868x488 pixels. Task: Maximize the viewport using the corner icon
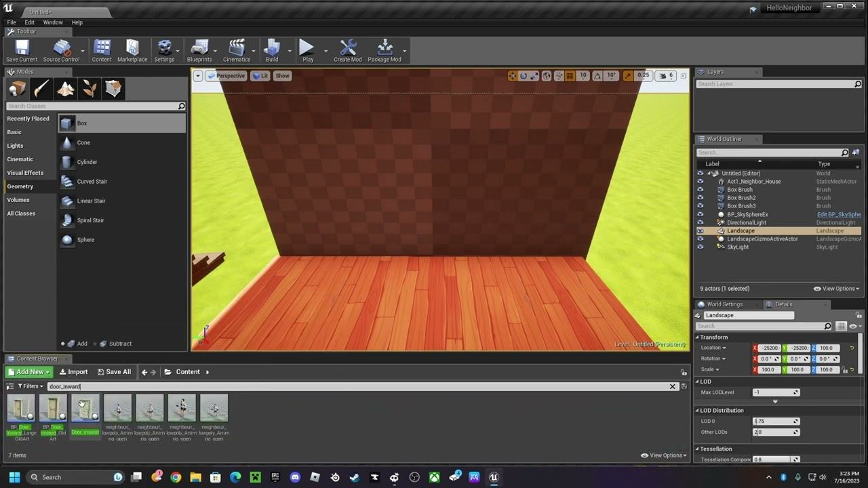click(x=683, y=76)
